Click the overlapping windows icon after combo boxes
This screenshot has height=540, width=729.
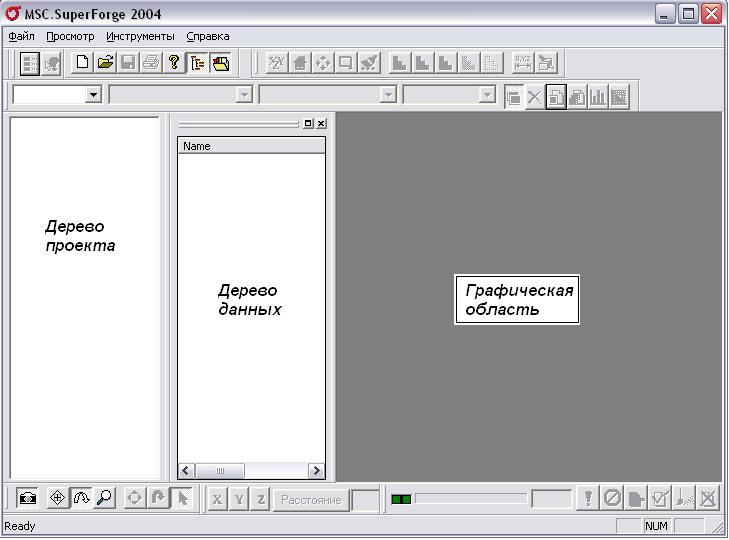[x=514, y=97]
